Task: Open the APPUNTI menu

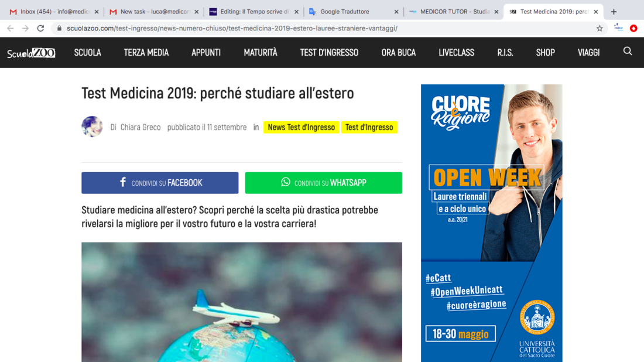Action: 206,53
